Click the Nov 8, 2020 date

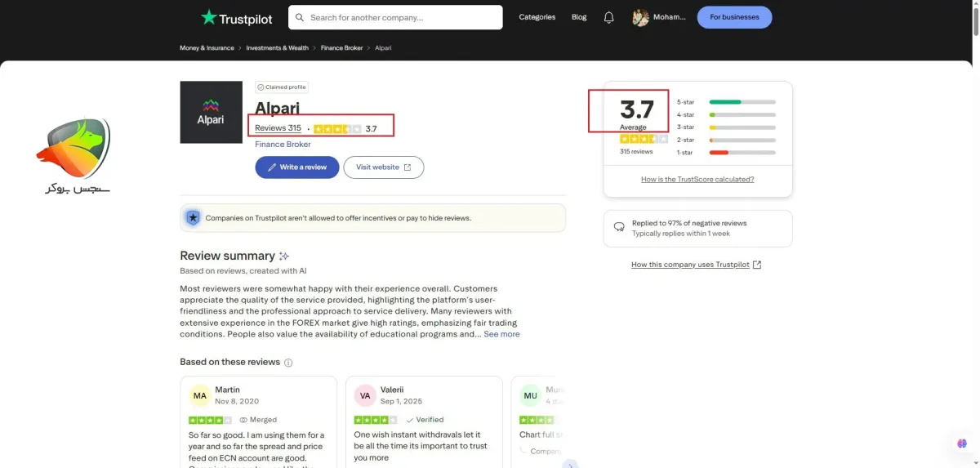(x=237, y=402)
